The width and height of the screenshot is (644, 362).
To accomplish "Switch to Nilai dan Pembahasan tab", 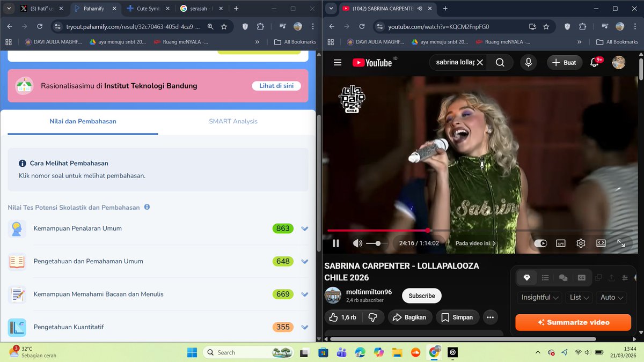I will pos(83,121).
